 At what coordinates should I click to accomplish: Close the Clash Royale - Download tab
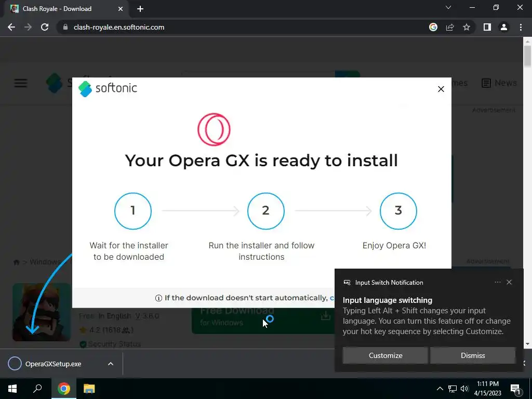121,9
